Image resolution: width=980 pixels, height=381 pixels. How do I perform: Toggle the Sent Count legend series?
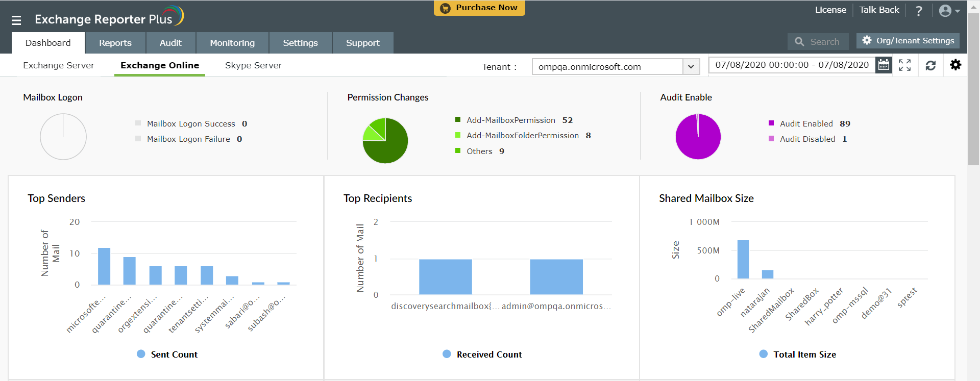pos(167,354)
